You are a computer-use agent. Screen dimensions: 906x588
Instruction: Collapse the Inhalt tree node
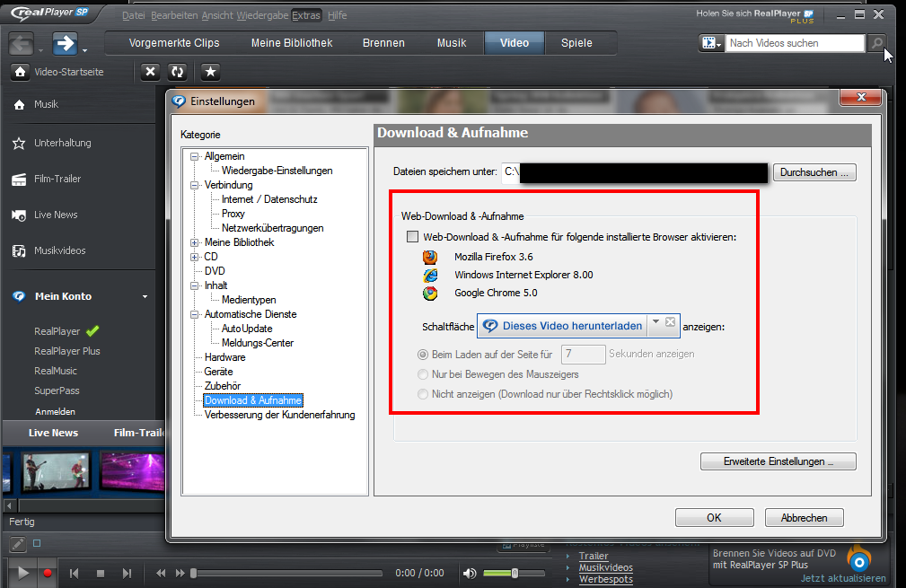tap(195, 285)
